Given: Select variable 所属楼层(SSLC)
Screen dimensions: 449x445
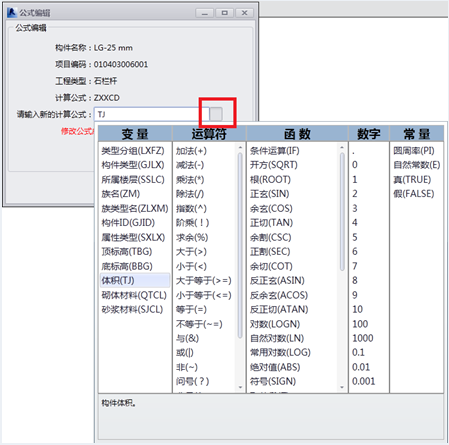Looking at the screenshot, I should (133, 180).
